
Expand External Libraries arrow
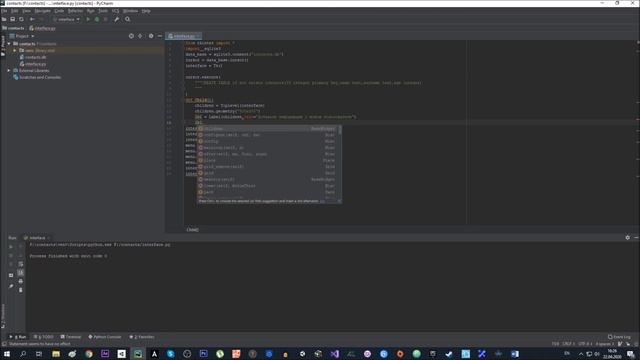coord(9,70)
